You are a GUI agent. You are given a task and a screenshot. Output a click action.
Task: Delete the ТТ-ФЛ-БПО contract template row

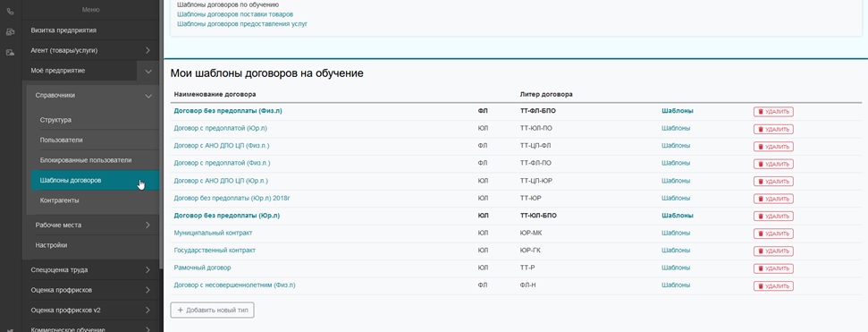(773, 111)
